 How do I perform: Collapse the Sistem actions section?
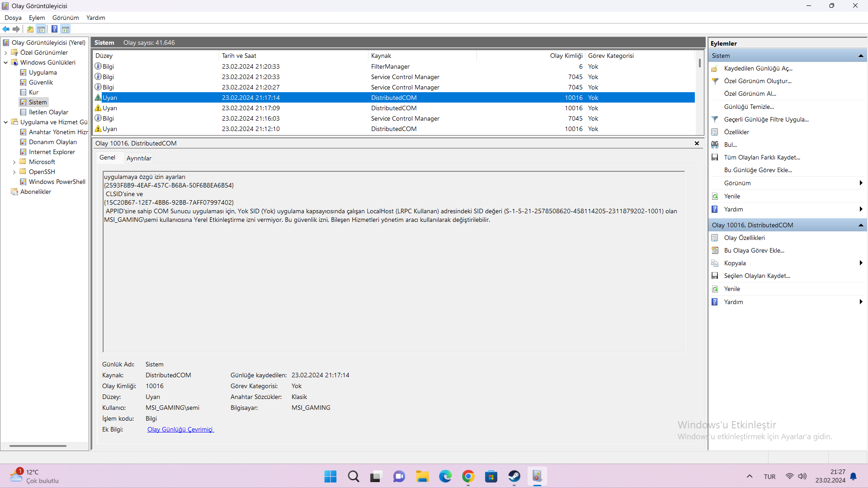point(861,56)
